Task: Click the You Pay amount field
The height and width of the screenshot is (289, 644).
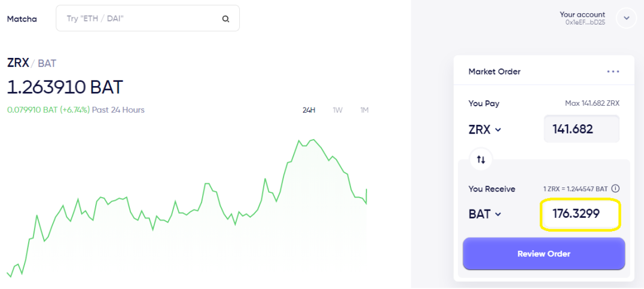Action: tap(581, 129)
